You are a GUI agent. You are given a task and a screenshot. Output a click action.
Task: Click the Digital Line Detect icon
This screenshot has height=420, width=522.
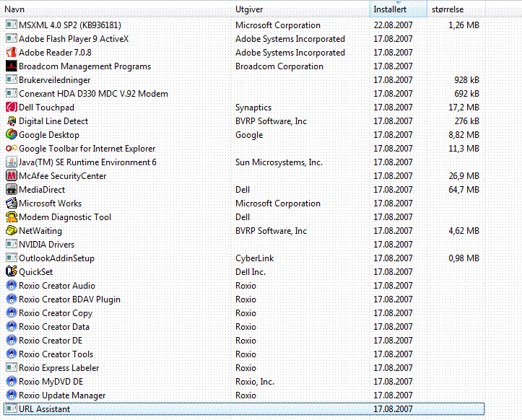[12, 121]
